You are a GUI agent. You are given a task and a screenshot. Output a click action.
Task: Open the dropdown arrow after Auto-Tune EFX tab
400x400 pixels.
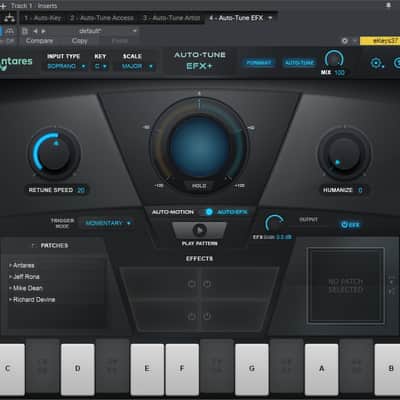click(x=270, y=18)
